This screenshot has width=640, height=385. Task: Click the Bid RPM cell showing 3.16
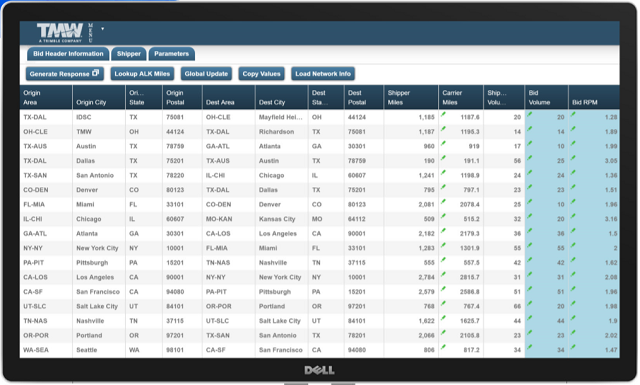pyautogui.click(x=594, y=219)
